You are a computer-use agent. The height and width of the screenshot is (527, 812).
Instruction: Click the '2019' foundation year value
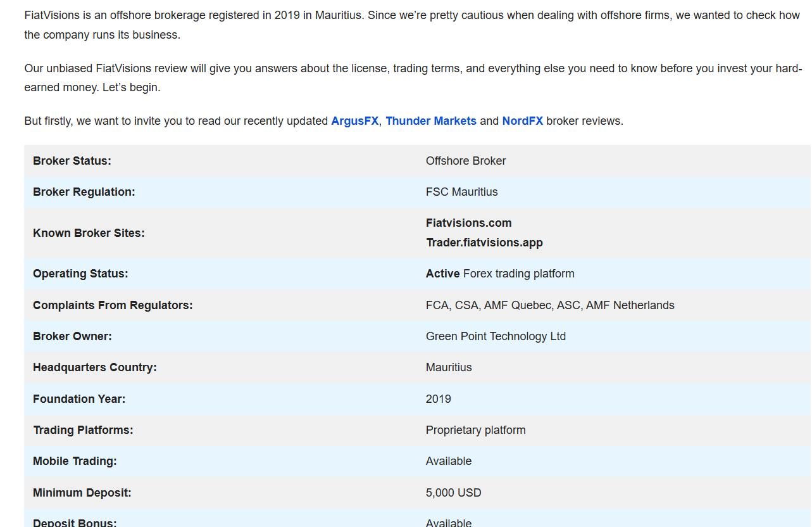(x=438, y=399)
